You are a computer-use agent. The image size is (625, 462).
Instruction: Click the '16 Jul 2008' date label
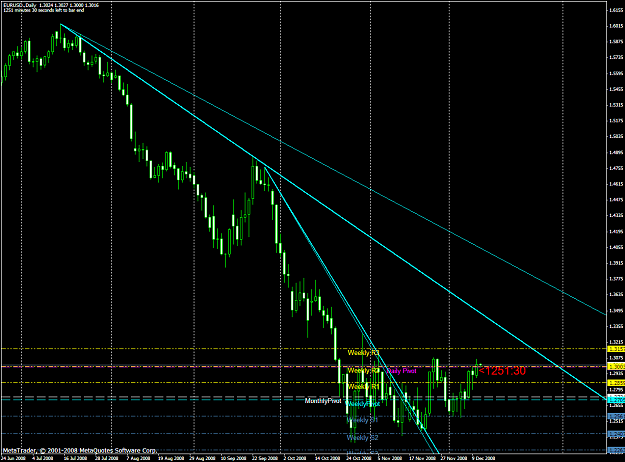(x=75, y=458)
